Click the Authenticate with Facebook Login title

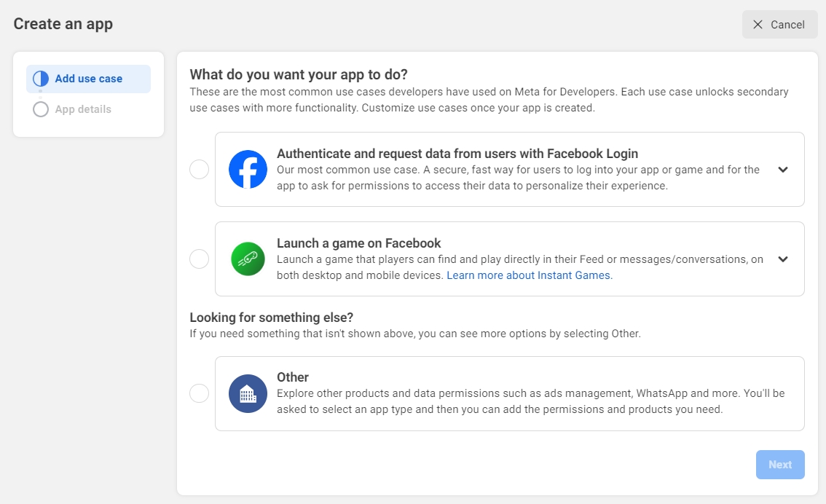coord(457,154)
